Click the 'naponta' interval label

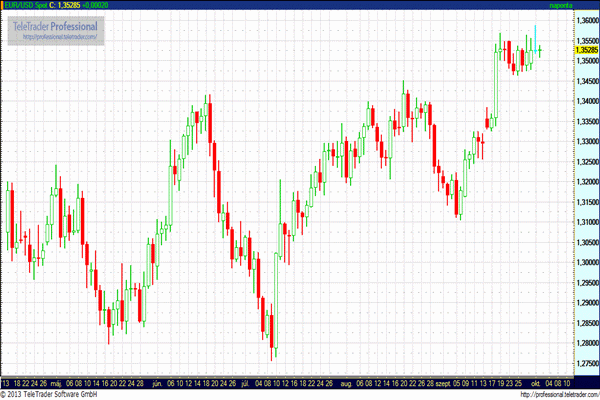click(x=577, y=6)
